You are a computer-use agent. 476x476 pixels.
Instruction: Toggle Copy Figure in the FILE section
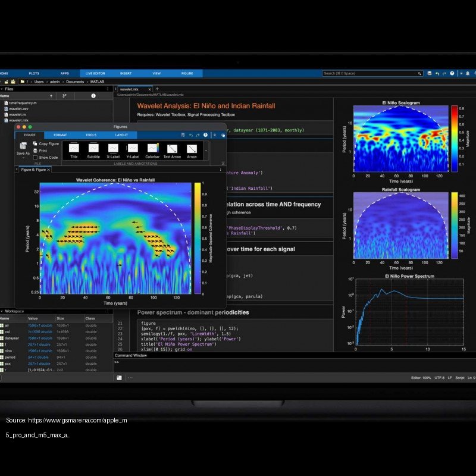[48, 143]
